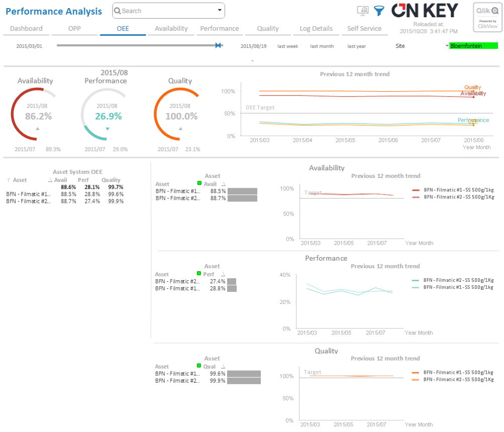Go to the Self Service tab
This screenshot has width=504, height=432.
[364, 29]
